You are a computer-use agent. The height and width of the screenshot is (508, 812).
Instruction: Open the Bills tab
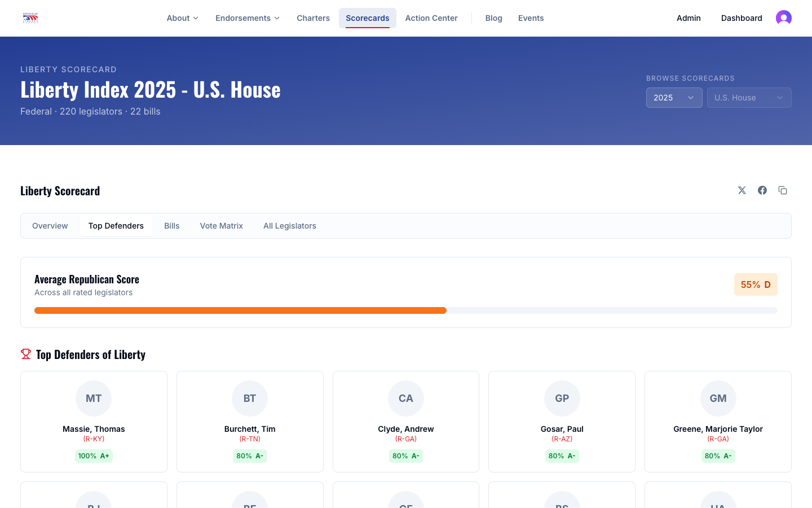[x=171, y=226]
